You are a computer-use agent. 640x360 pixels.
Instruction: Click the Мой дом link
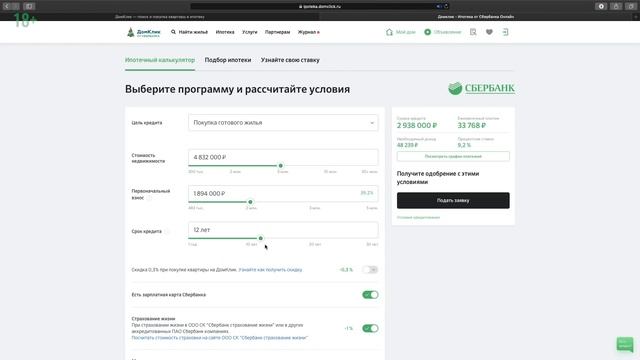pyautogui.click(x=405, y=32)
